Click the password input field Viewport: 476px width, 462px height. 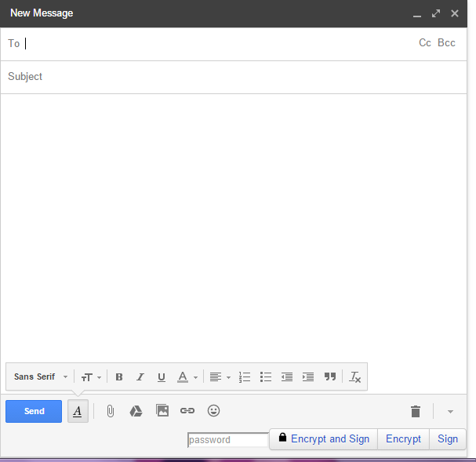227,440
